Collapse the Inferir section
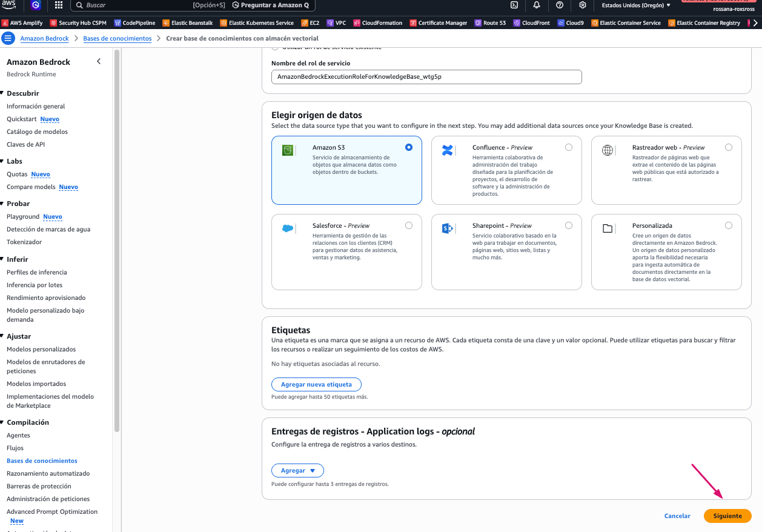762x532 pixels. (2, 259)
